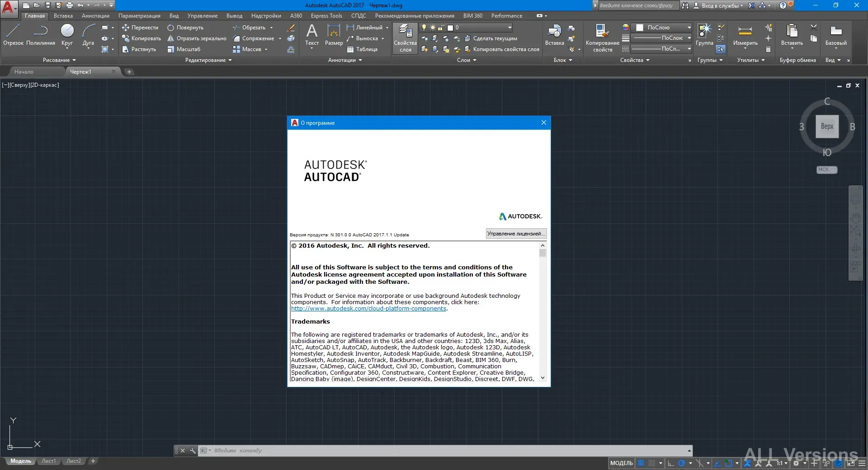The width and height of the screenshot is (868, 470).
Task: Switch to the Лист1 layout tab
Action: [48, 461]
